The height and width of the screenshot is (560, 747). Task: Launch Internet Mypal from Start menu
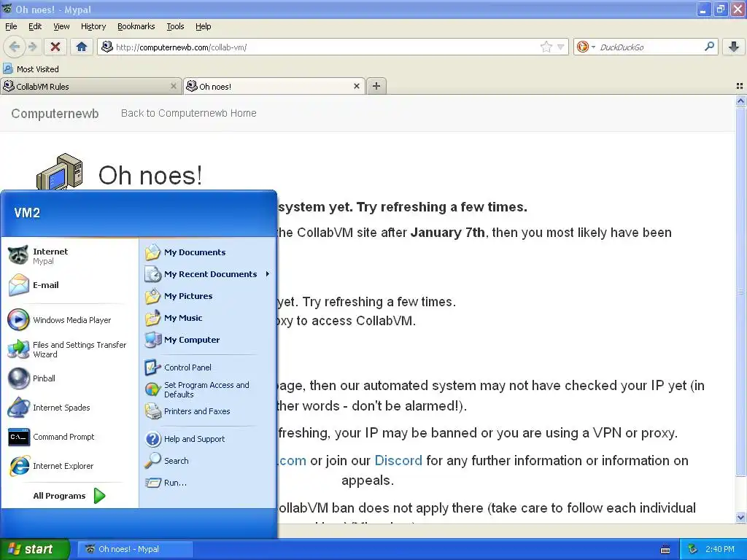69,256
